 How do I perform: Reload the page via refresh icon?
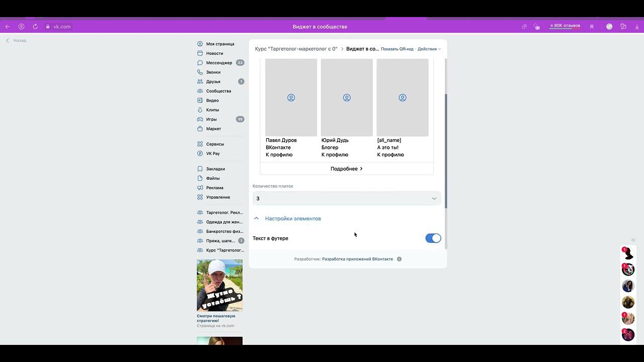point(35,27)
